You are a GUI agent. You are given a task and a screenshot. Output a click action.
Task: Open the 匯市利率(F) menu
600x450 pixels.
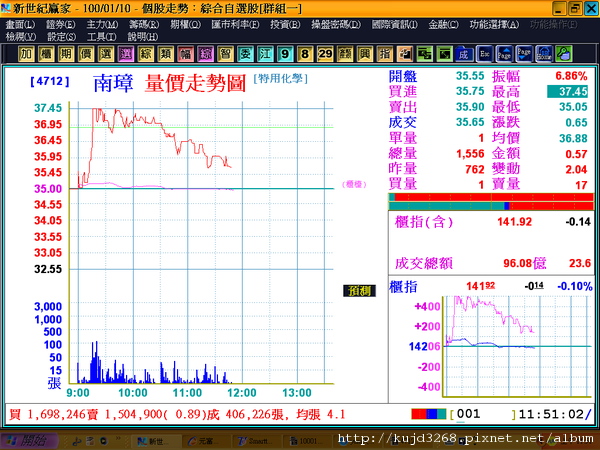click(235, 24)
